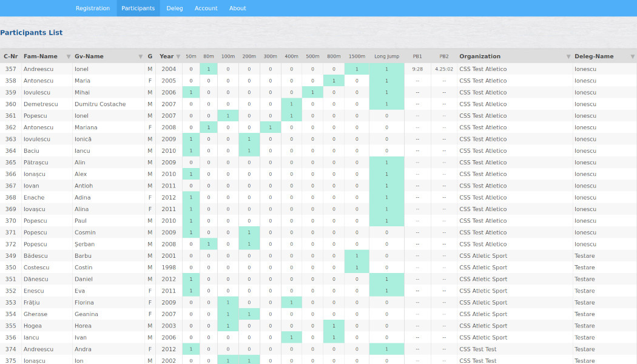Toggle 800m event for Antonescu Maria
Image resolution: width=637 pixels, height=364 pixels.
[334, 81]
